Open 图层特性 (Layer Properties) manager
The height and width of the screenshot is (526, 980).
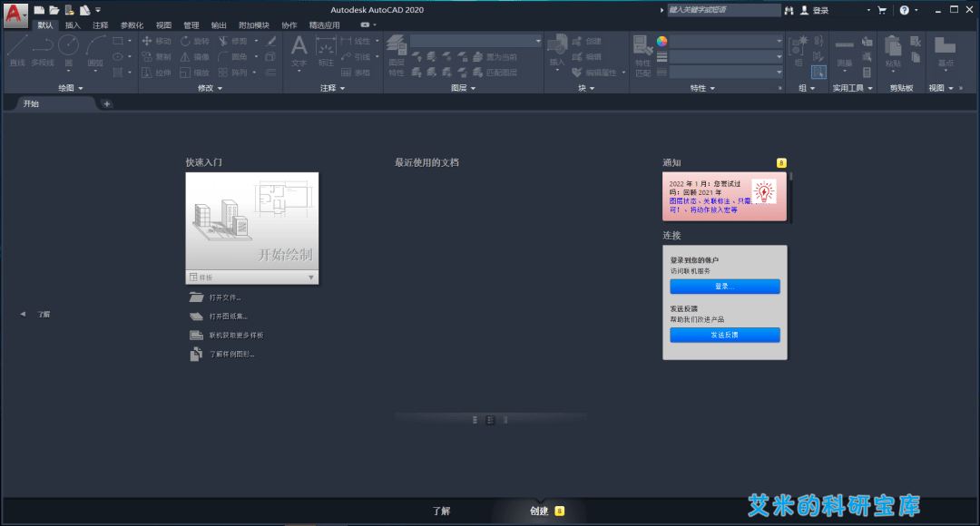(x=397, y=55)
